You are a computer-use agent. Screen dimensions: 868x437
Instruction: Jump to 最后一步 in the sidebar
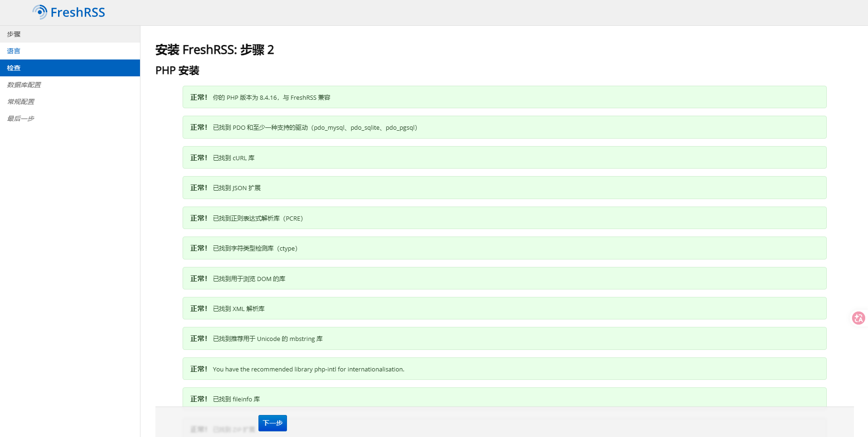point(21,119)
